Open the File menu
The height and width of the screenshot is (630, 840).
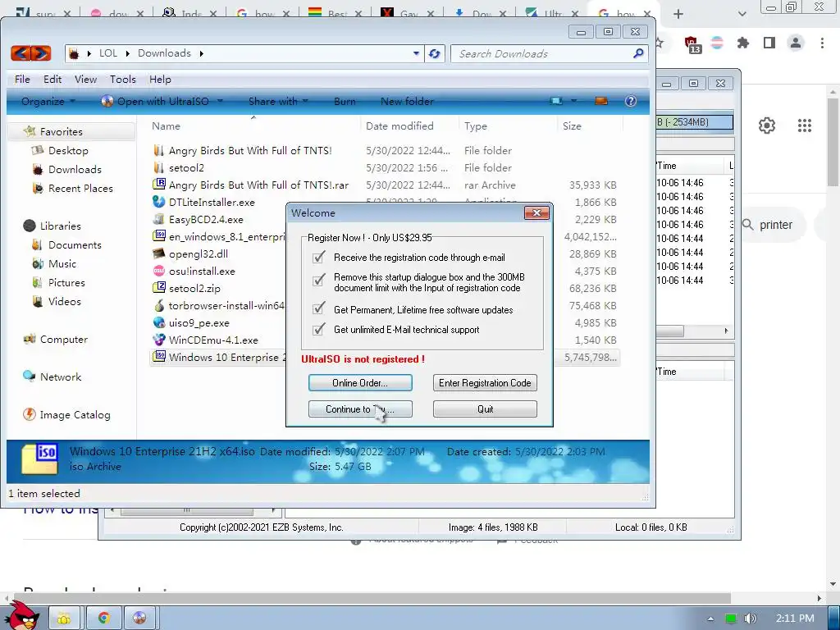point(22,80)
